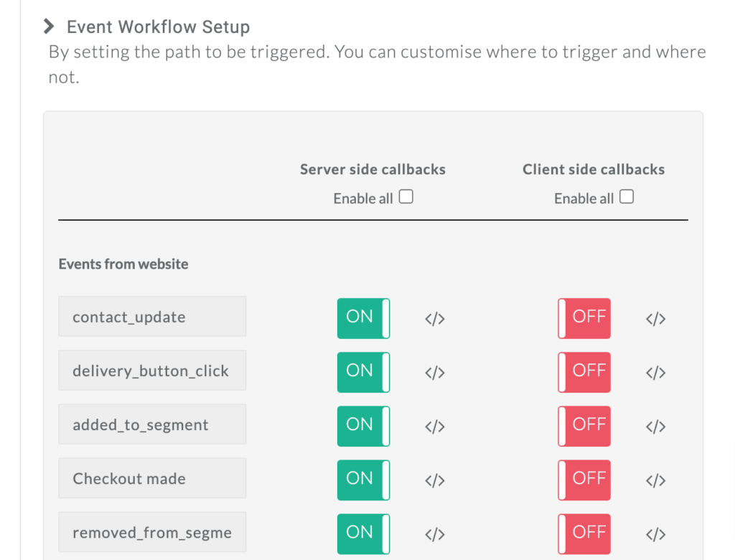Image resolution: width=735 pixels, height=560 pixels.
Task: Enable client callback for added_to_segment
Action: click(584, 426)
